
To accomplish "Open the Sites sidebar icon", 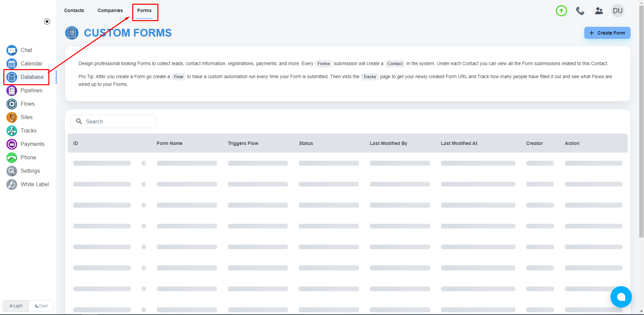I will coord(12,117).
